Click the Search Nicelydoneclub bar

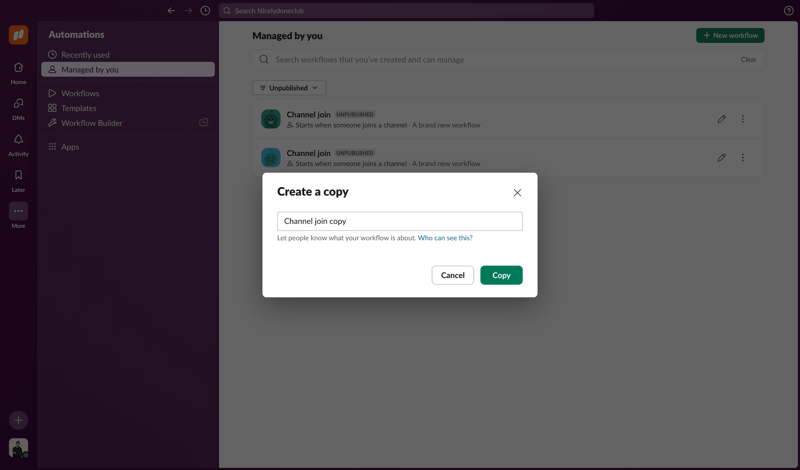pos(406,11)
